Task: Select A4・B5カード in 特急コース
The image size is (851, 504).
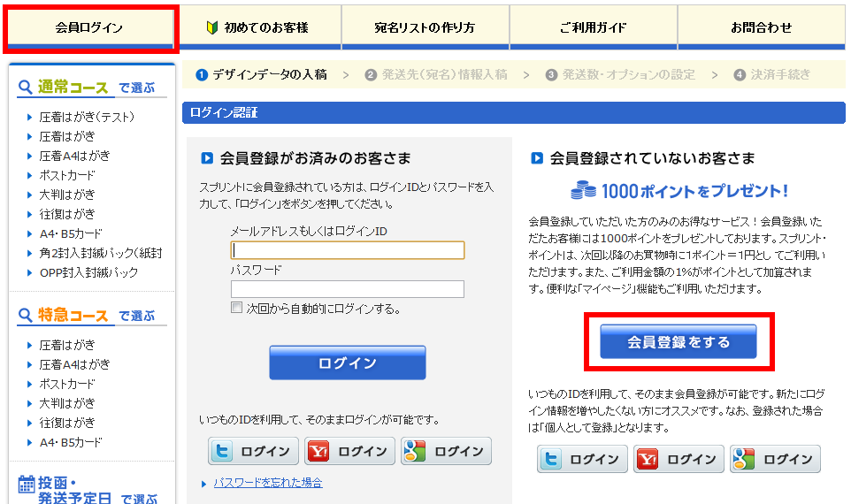Action: coord(71,442)
